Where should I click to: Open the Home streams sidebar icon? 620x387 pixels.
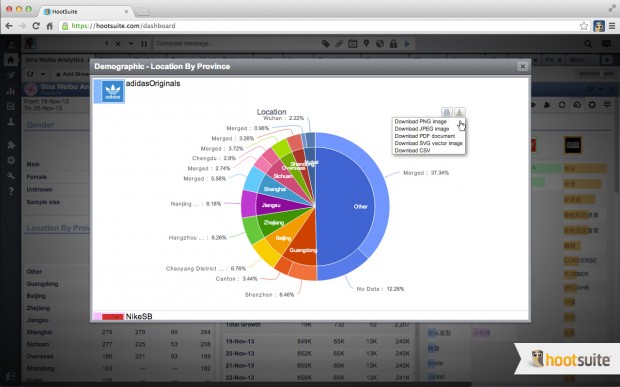[x=11, y=60]
